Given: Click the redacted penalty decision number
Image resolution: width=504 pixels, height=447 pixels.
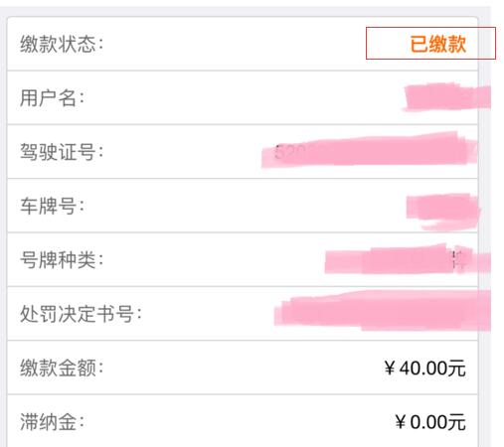Looking at the screenshot, I should point(383,311).
